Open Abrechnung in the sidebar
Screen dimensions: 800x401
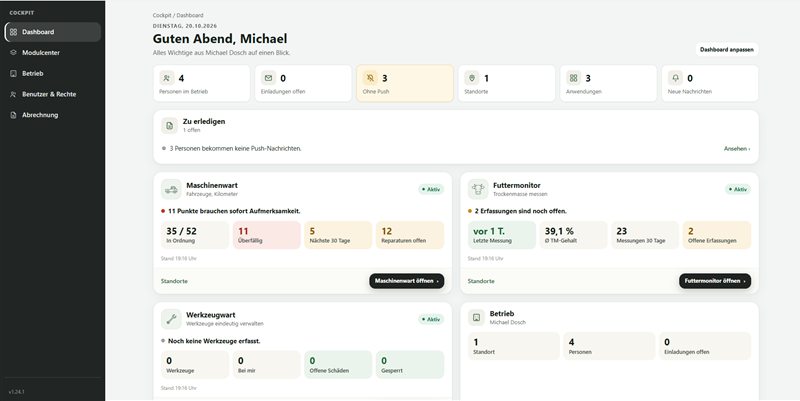53,115
